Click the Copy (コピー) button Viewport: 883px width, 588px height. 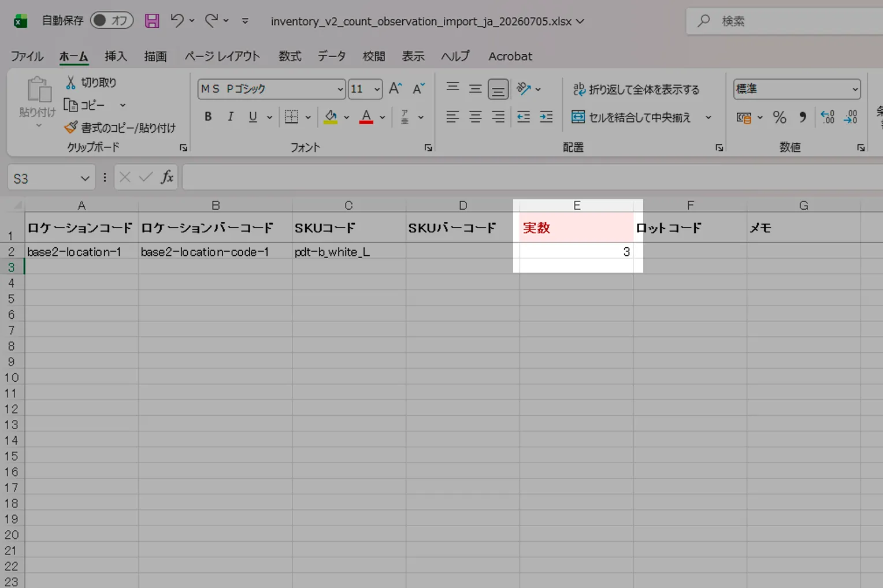point(84,105)
